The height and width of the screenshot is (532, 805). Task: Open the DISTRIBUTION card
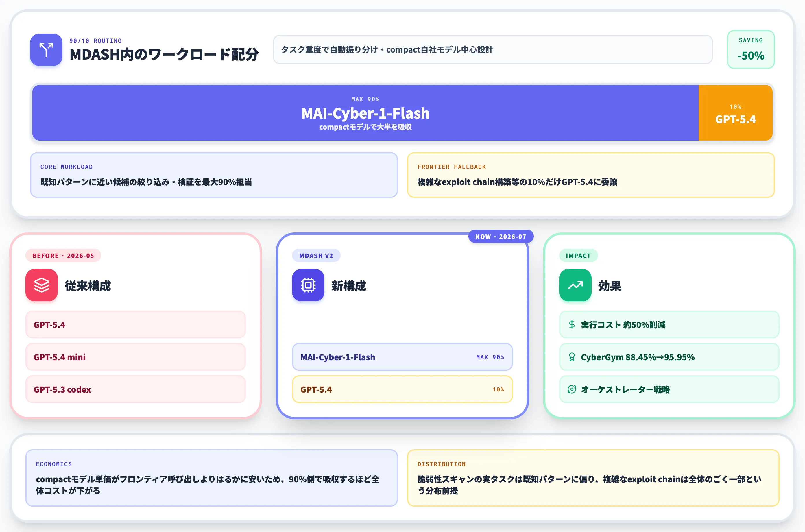click(x=593, y=478)
